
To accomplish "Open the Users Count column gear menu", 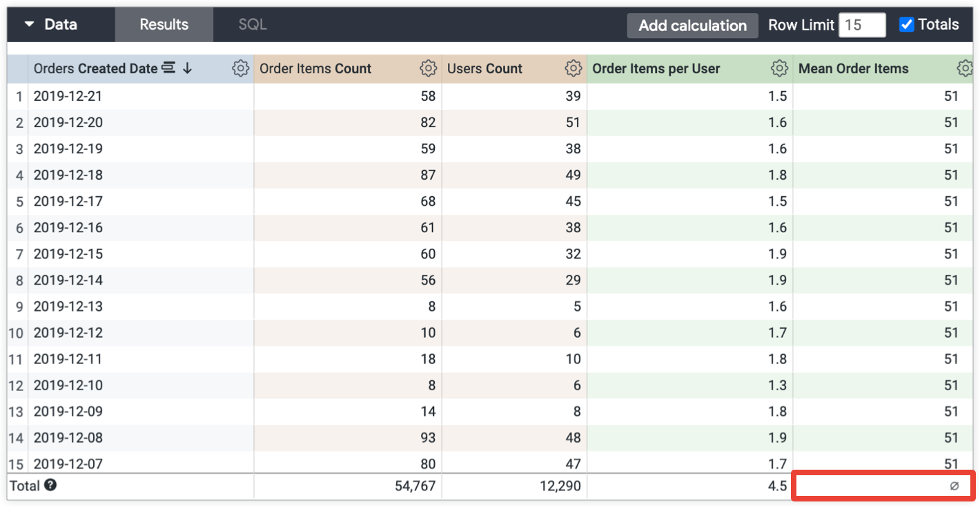I will 573,68.
